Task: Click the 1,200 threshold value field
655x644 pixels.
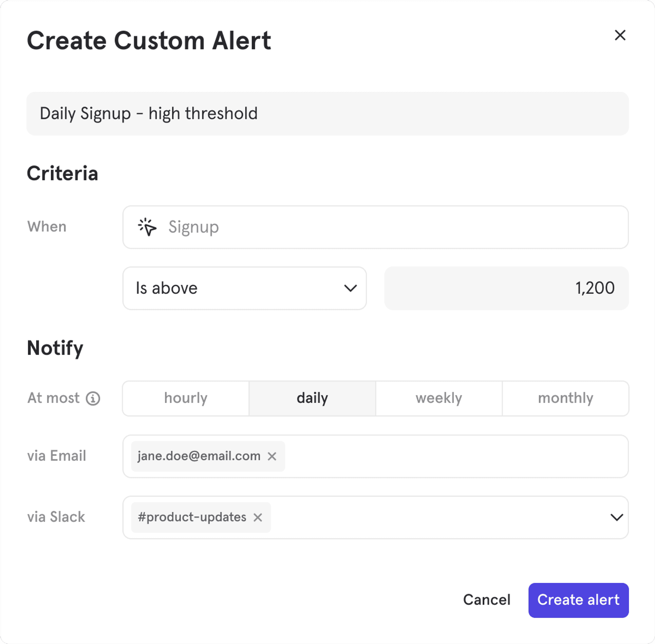Action: point(506,288)
